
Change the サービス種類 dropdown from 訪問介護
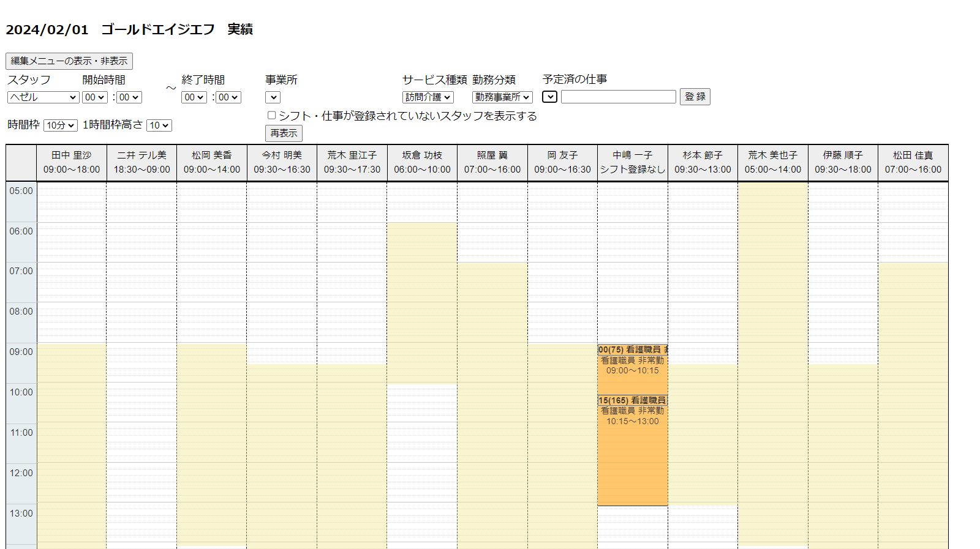click(428, 97)
